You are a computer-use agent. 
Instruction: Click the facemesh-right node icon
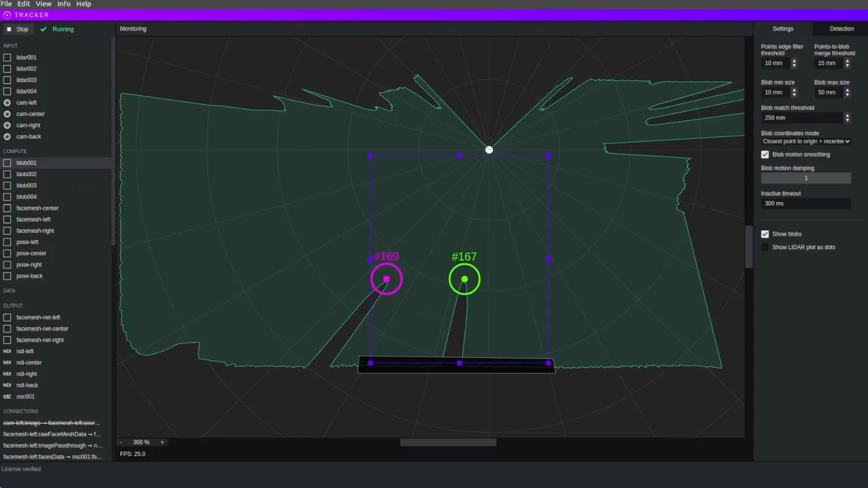7,230
